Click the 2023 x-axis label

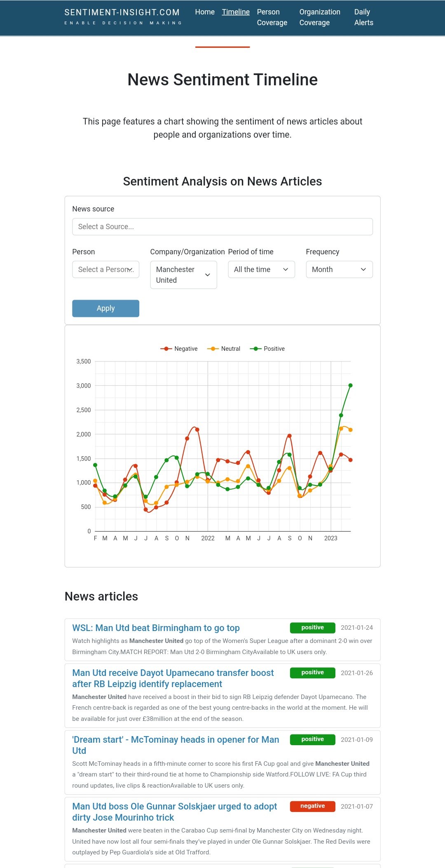[331, 538]
